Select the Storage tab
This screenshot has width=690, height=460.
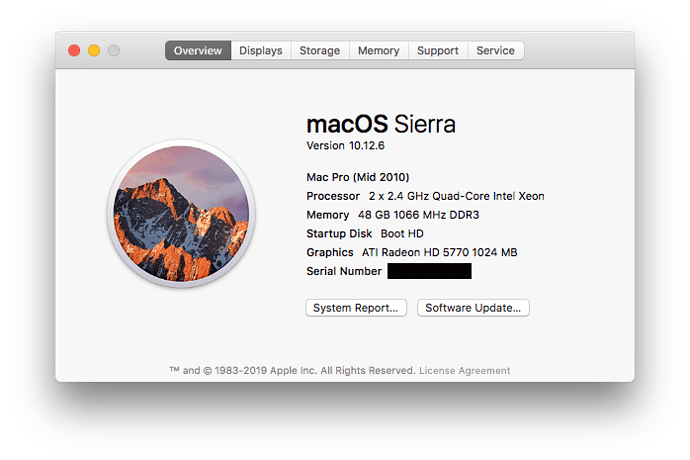[320, 51]
